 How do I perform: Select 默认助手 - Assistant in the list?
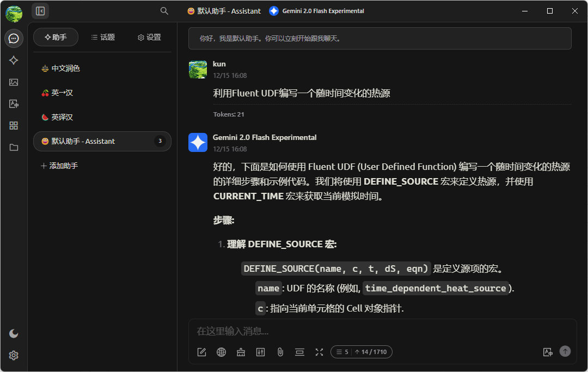[102, 142]
